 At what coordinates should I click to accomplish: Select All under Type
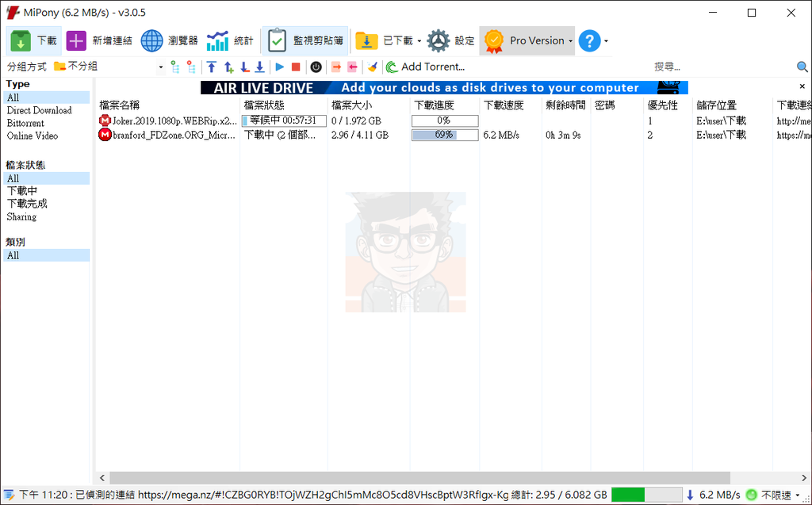pos(47,98)
